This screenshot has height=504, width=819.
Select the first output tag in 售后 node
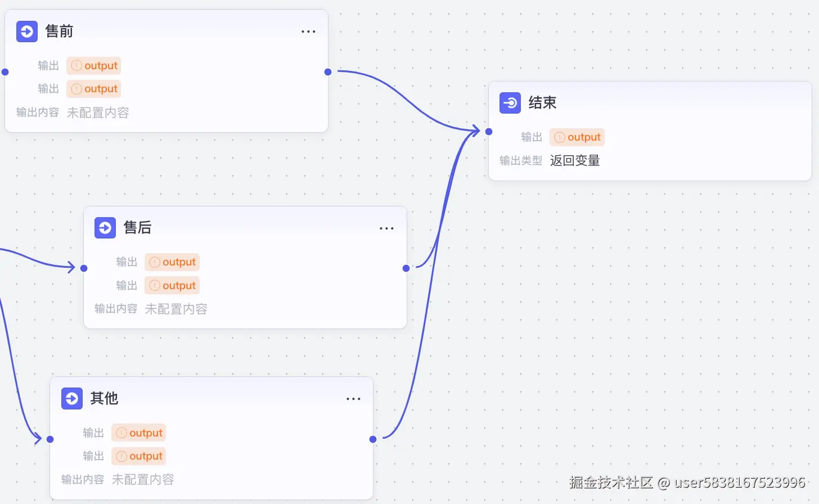pos(172,262)
